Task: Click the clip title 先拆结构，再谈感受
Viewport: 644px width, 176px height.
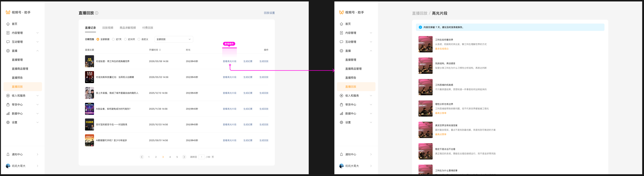Action: (445, 64)
